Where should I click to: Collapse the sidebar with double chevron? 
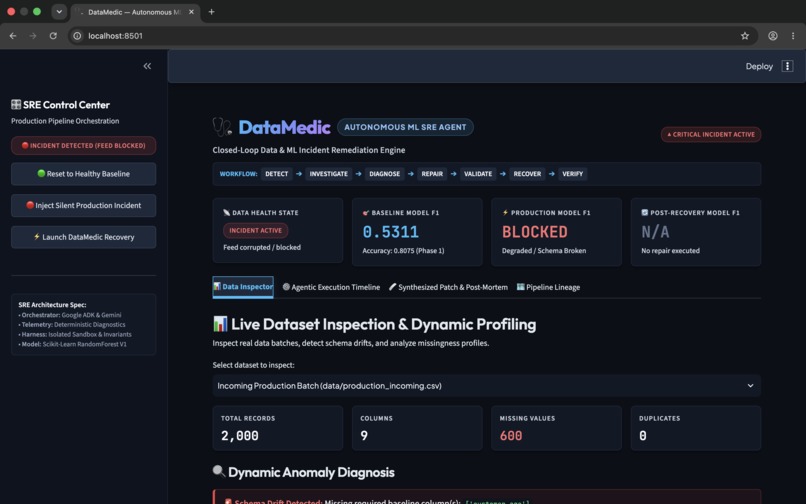pyautogui.click(x=147, y=66)
